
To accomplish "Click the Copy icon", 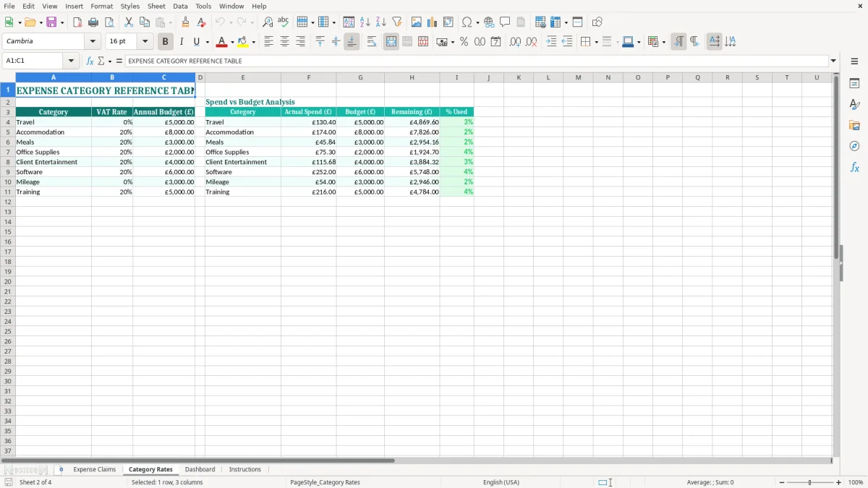I will click(145, 22).
